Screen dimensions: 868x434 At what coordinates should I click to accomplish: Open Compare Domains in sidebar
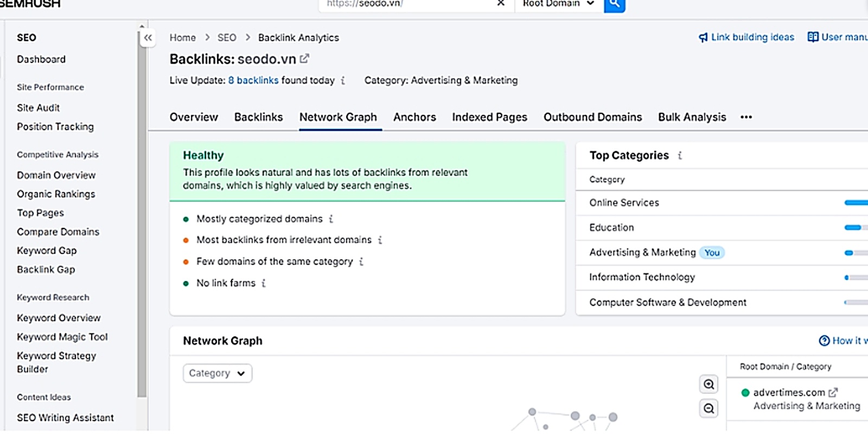[x=58, y=232]
